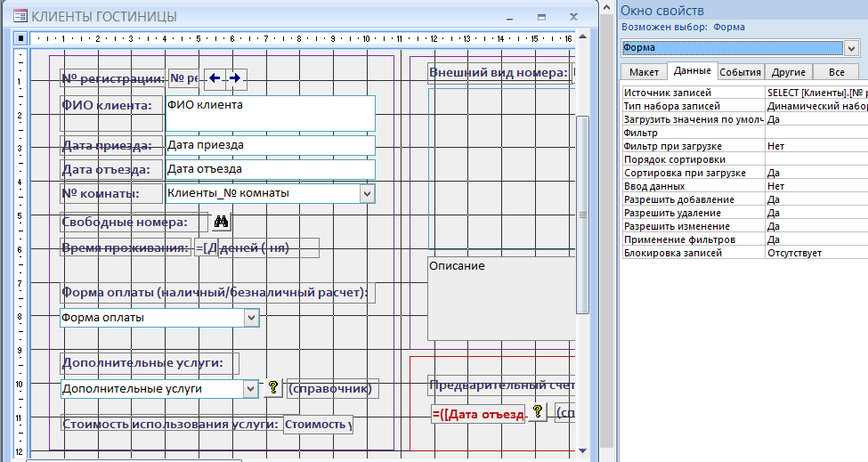Open the События tab

tap(740, 72)
